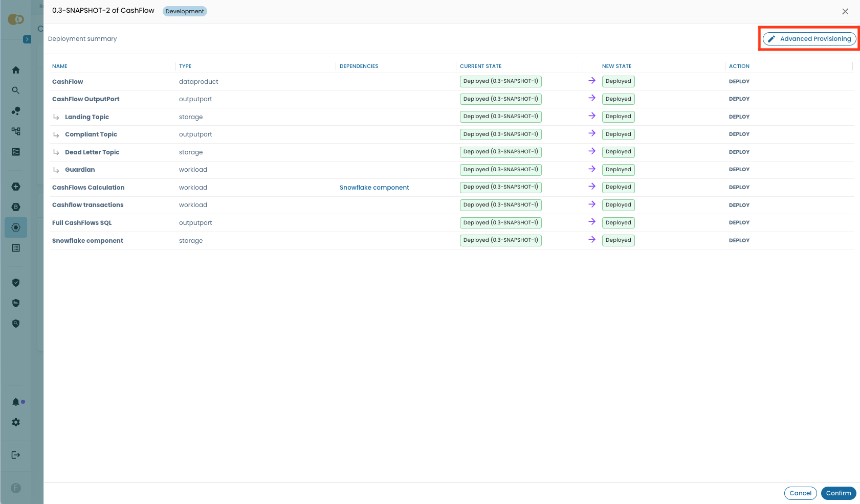Expand the sidebar with chevron toggle
The width and height of the screenshot is (860, 504).
pos(27,39)
